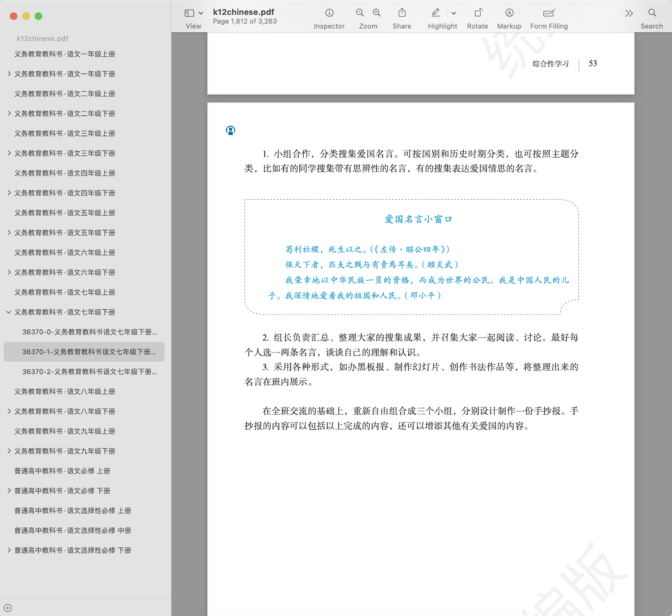Open the Highlight color dropdown arrow
The image size is (672, 616).
coord(454,13)
